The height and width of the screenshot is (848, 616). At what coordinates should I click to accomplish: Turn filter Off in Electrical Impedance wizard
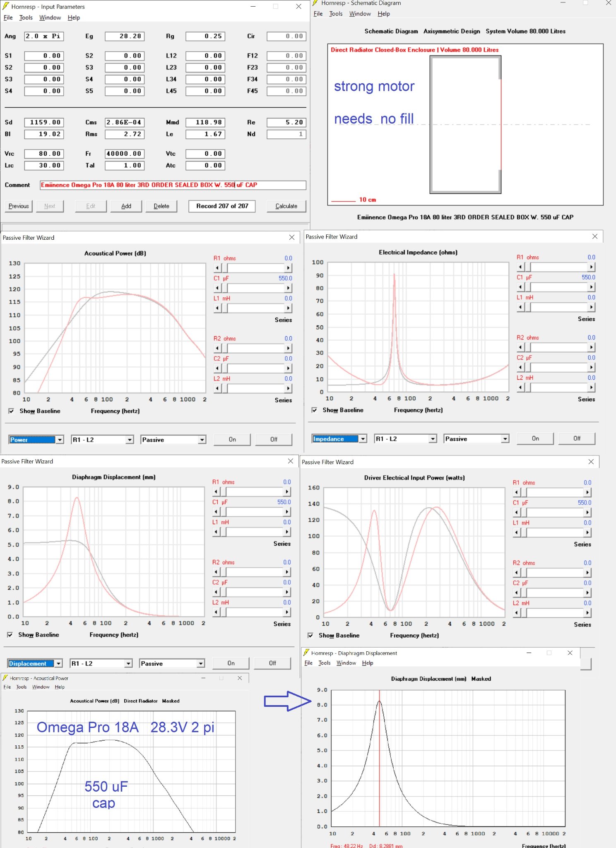point(577,438)
